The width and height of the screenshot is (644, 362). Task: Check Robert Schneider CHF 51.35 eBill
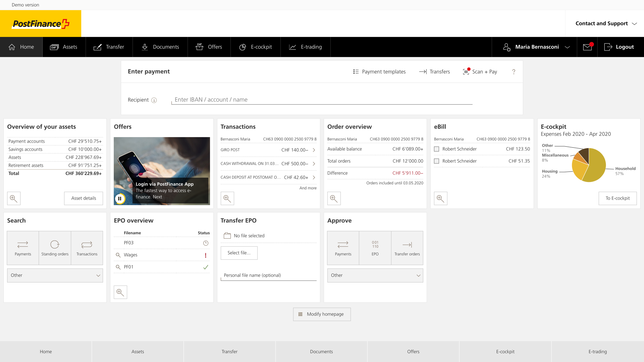(436, 161)
